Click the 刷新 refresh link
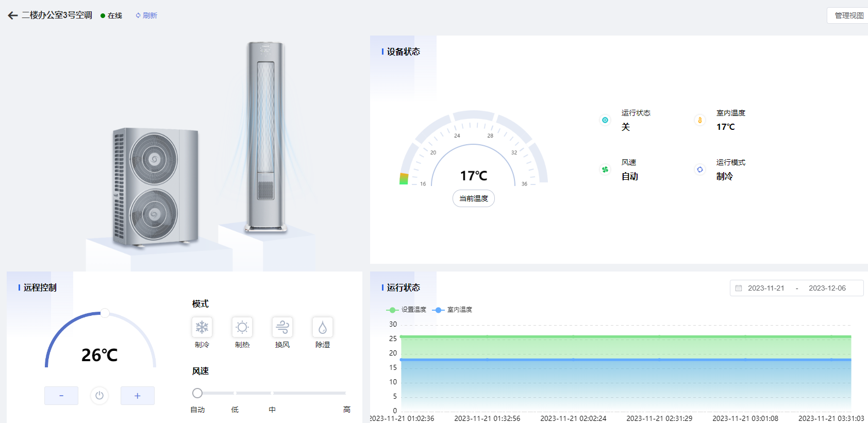868x423 pixels. pos(146,15)
